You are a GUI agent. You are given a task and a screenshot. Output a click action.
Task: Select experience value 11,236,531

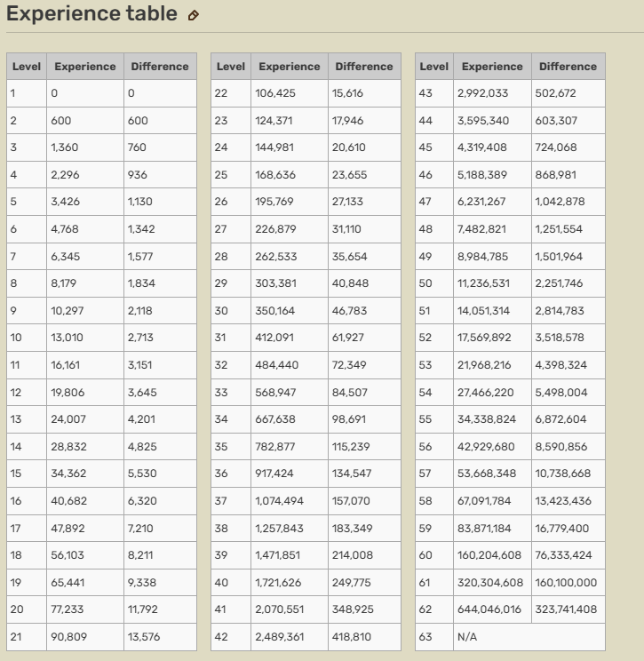click(483, 283)
